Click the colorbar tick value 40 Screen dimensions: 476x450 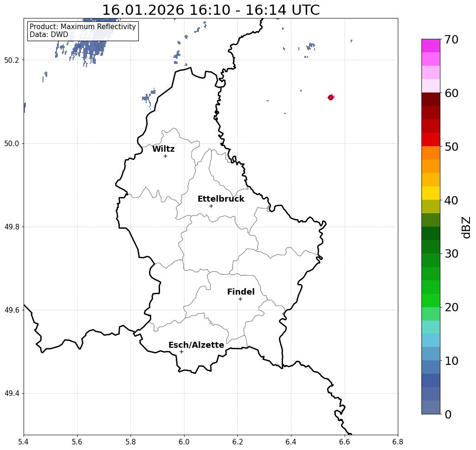click(451, 200)
